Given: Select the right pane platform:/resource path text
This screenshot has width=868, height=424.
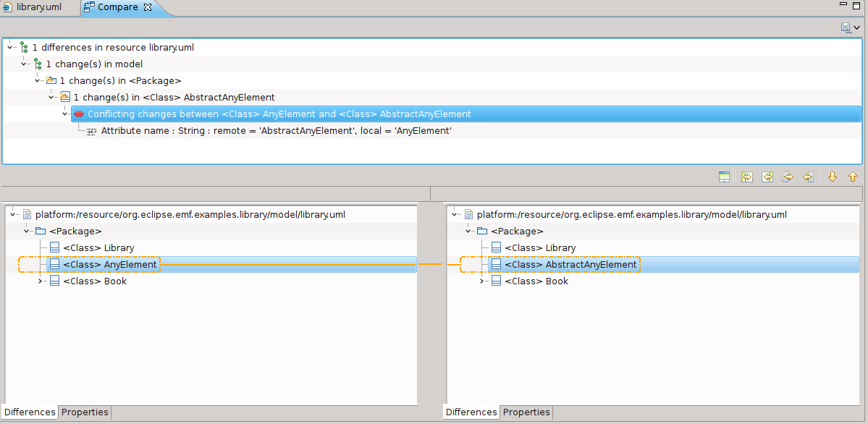Looking at the screenshot, I should [631, 214].
